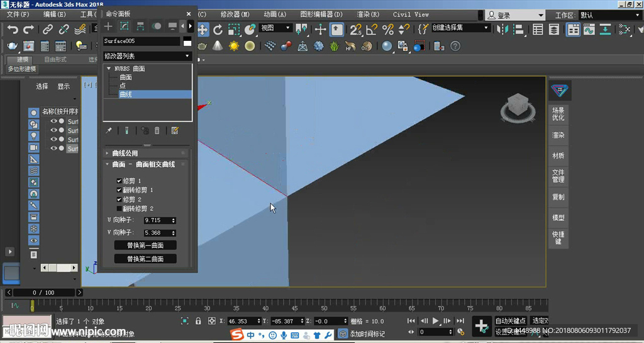Click the Mirror tool icon
The width and height of the screenshot is (644, 343).
pyautogui.click(x=502, y=30)
